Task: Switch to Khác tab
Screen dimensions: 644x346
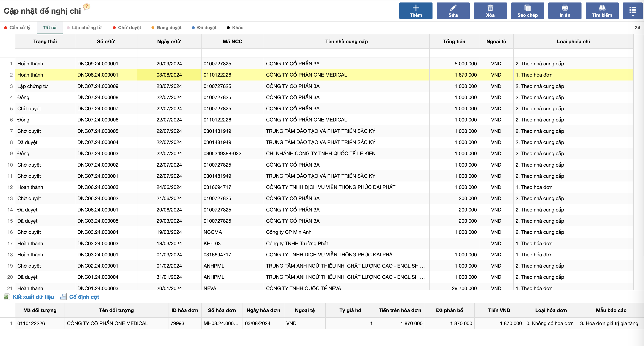Action: pyautogui.click(x=235, y=28)
